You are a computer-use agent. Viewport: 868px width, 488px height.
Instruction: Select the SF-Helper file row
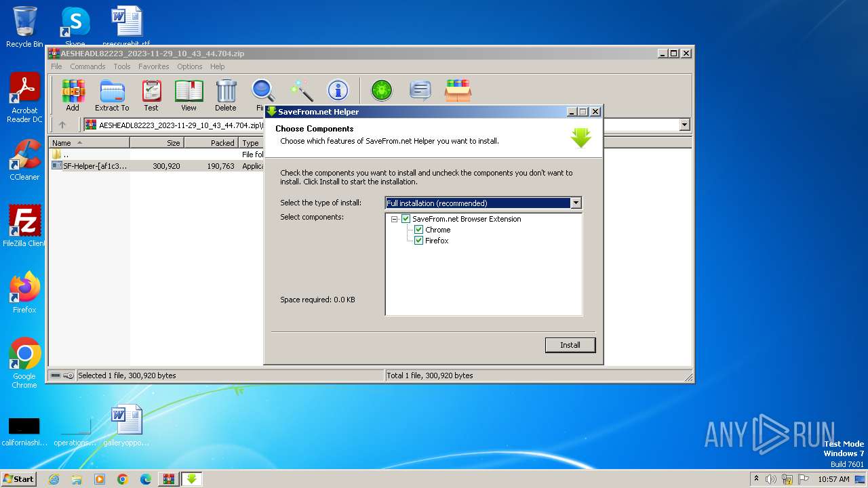157,165
